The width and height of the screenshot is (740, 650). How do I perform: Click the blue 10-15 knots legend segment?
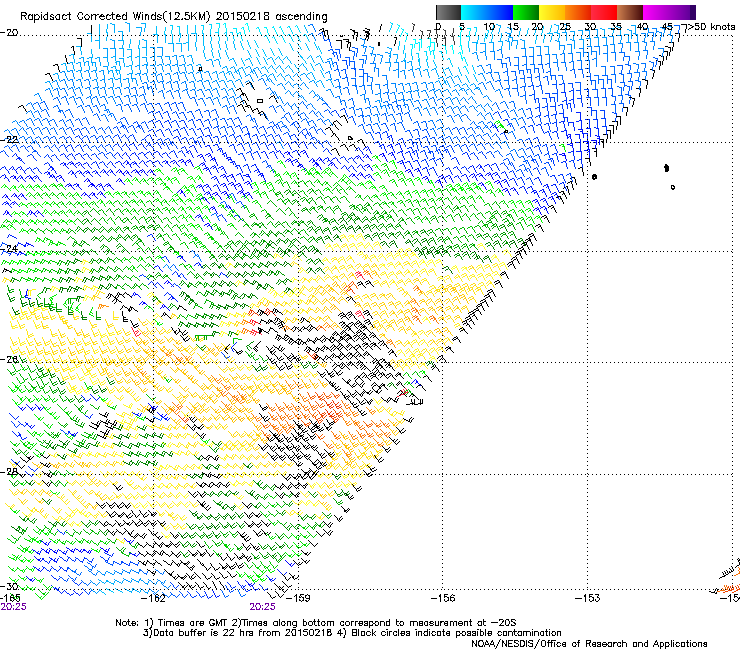point(500,12)
